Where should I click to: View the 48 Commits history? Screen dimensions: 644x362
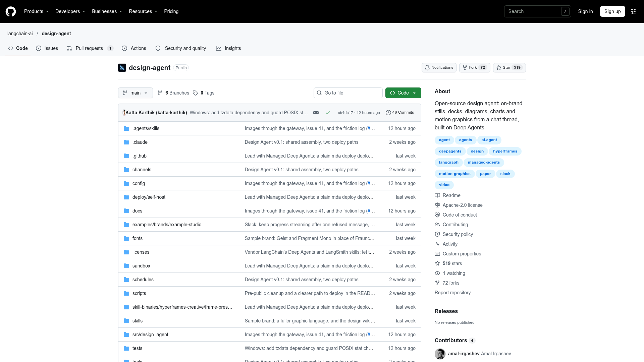tap(400, 113)
